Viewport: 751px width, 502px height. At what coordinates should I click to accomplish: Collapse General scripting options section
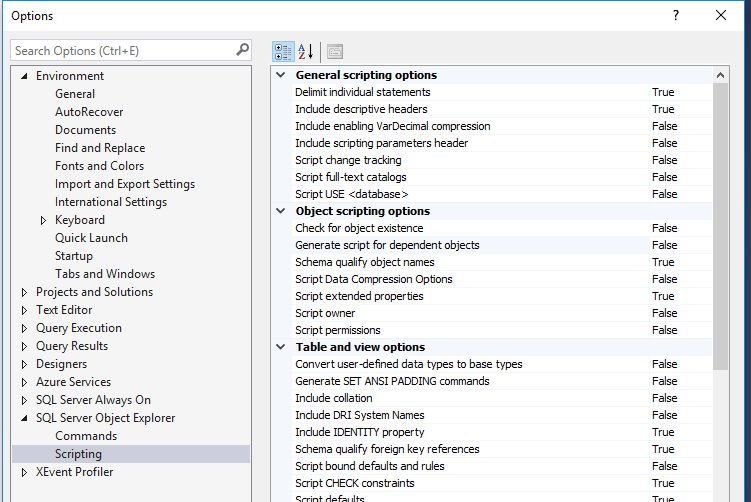click(x=281, y=75)
